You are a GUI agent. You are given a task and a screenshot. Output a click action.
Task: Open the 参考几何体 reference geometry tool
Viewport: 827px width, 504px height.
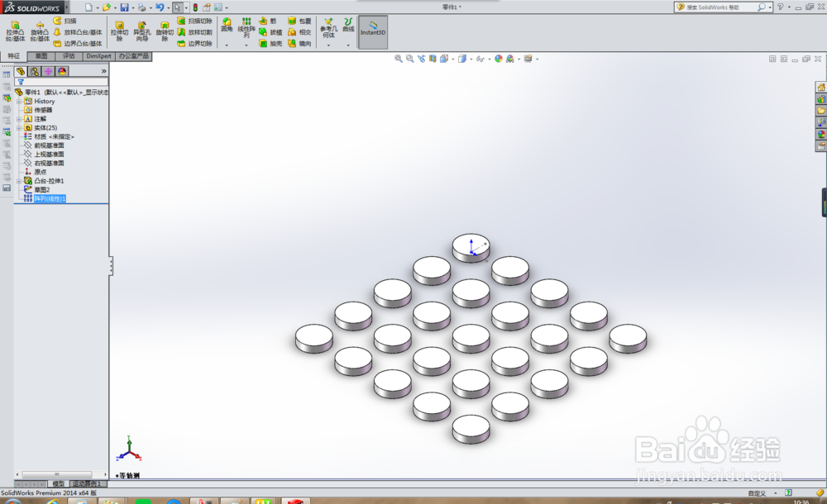328,28
